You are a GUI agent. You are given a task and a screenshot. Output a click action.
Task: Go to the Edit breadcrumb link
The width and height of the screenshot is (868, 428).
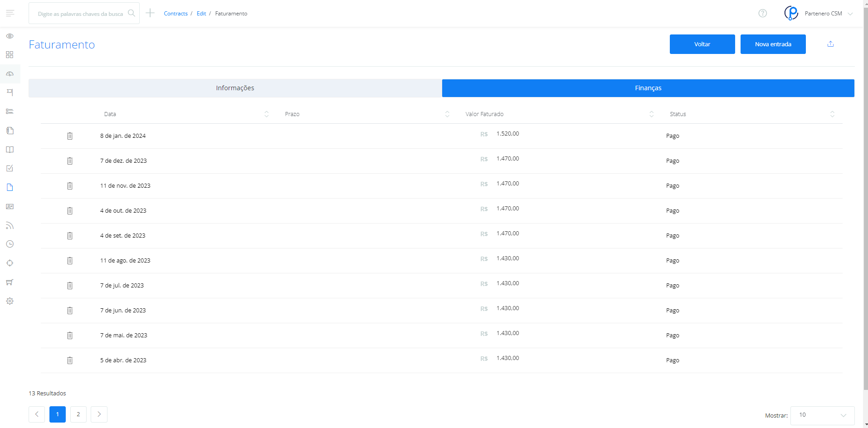[201, 14]
